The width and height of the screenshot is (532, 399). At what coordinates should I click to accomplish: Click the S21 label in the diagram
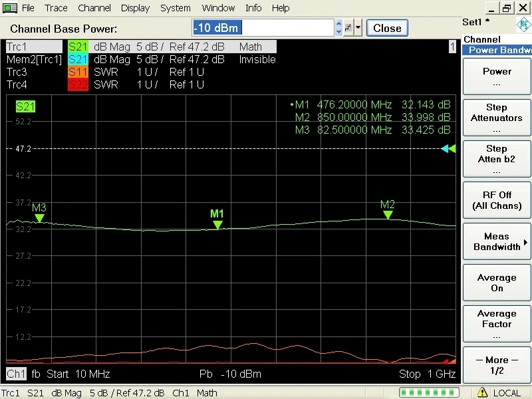(x=25, y=106)
